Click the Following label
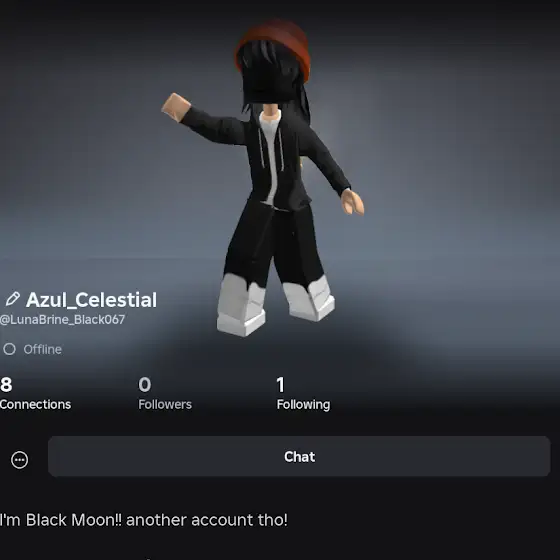This screenshot has height=560, width=560. tap(303, 405)
